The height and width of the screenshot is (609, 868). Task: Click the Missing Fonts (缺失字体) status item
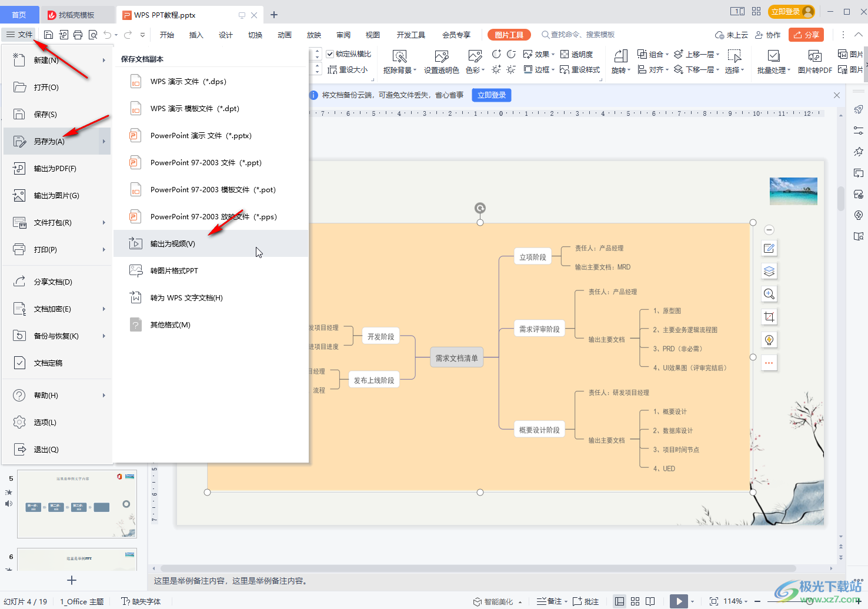(141, 601)
